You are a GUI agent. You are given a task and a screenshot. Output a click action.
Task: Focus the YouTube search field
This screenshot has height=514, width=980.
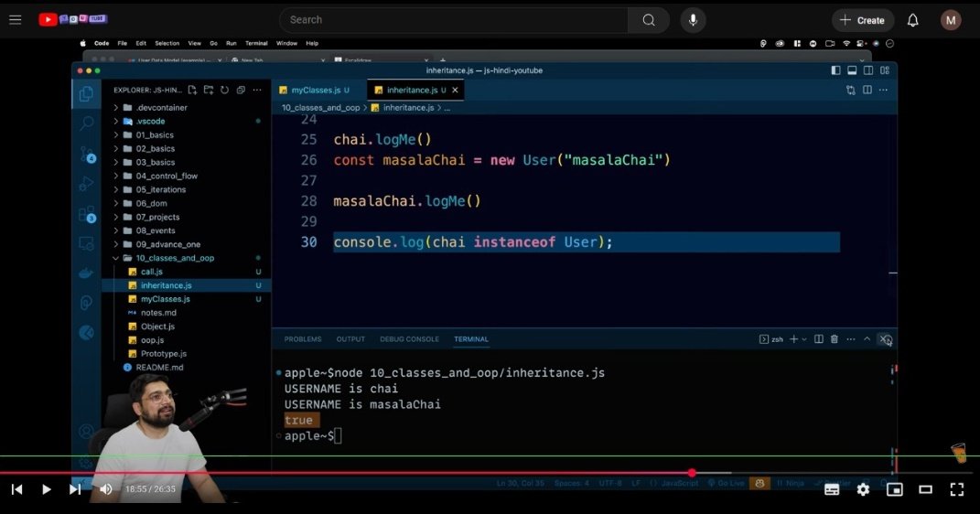click(x=453, y=20)
